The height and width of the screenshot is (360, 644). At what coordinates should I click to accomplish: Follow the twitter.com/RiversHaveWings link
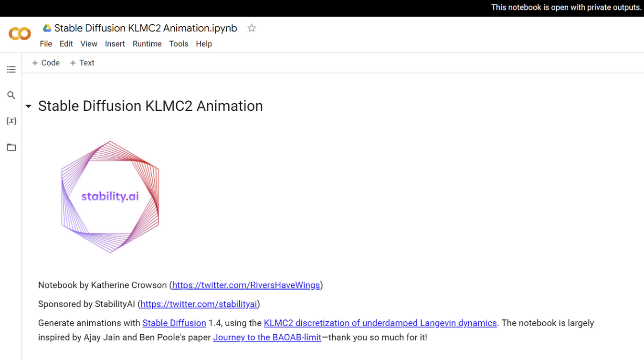pos(246,285)
